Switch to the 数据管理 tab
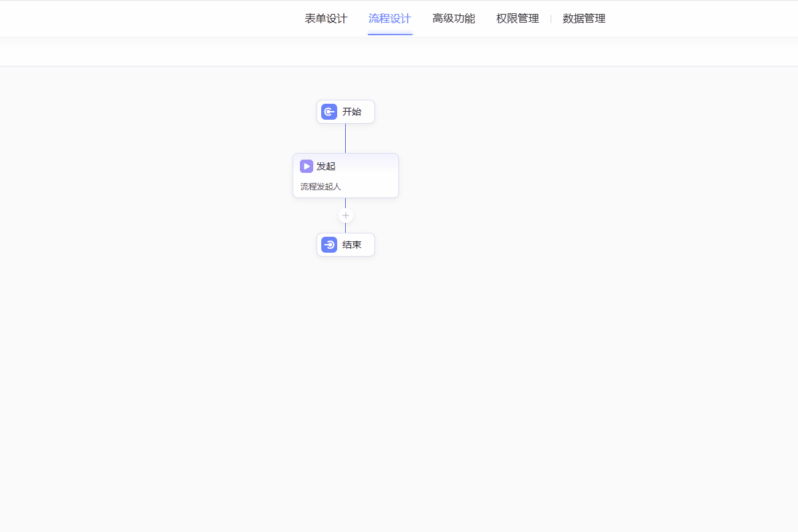 [584, 19]
